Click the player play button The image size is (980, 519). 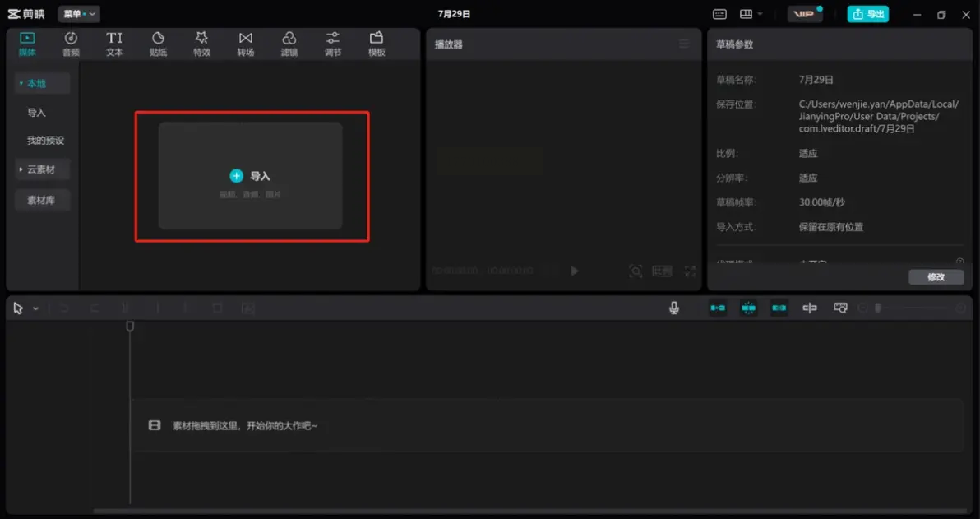coord(575,271)
